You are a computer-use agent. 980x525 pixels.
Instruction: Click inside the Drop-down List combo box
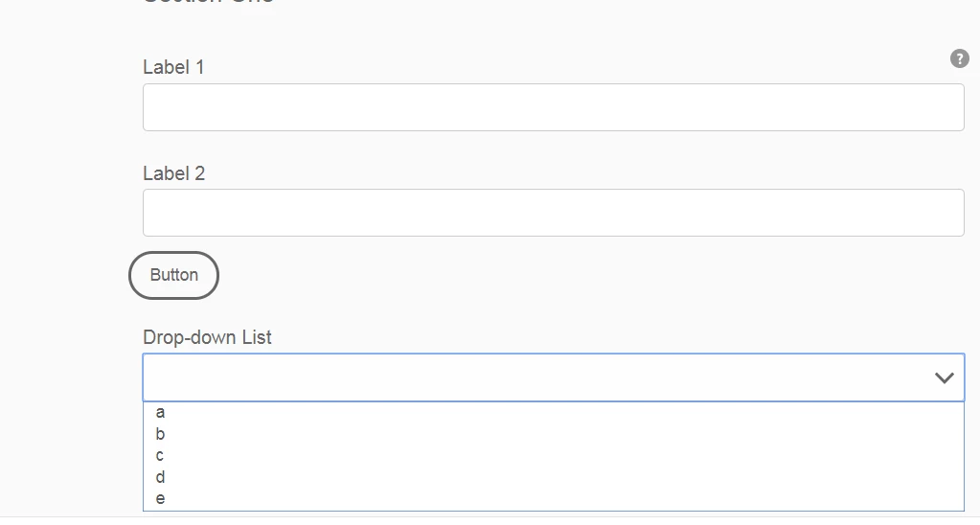point(536,377)
